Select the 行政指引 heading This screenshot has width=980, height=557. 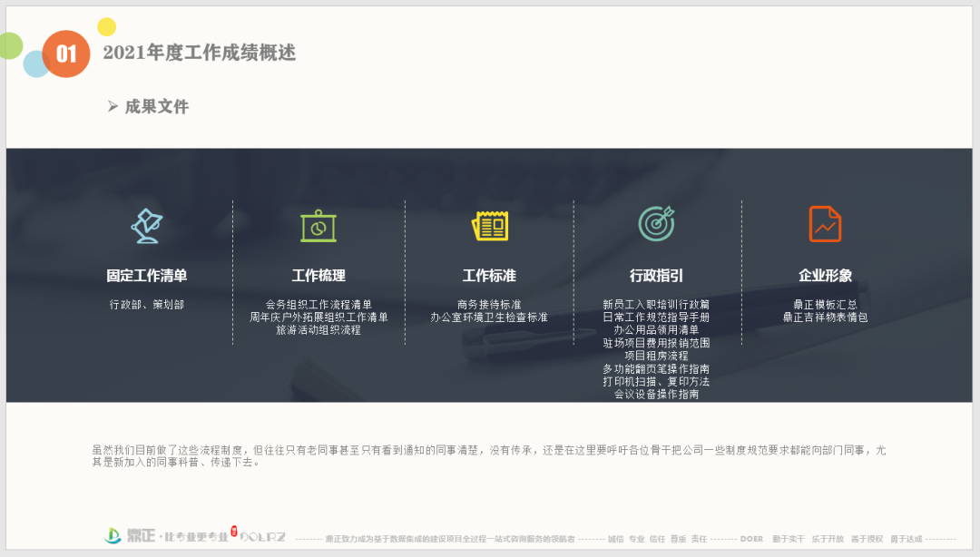(656, 276)
